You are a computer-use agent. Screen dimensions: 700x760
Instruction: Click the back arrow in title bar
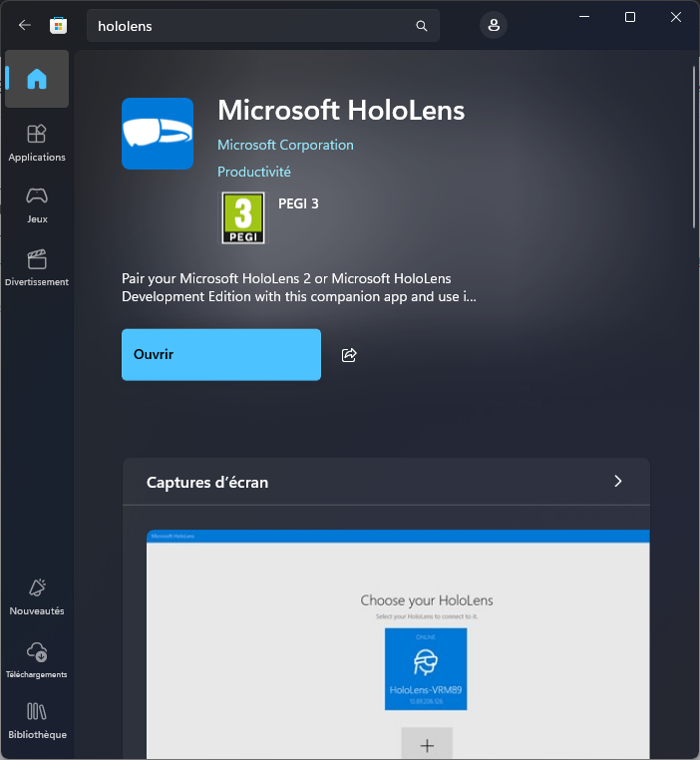point(25,26)
